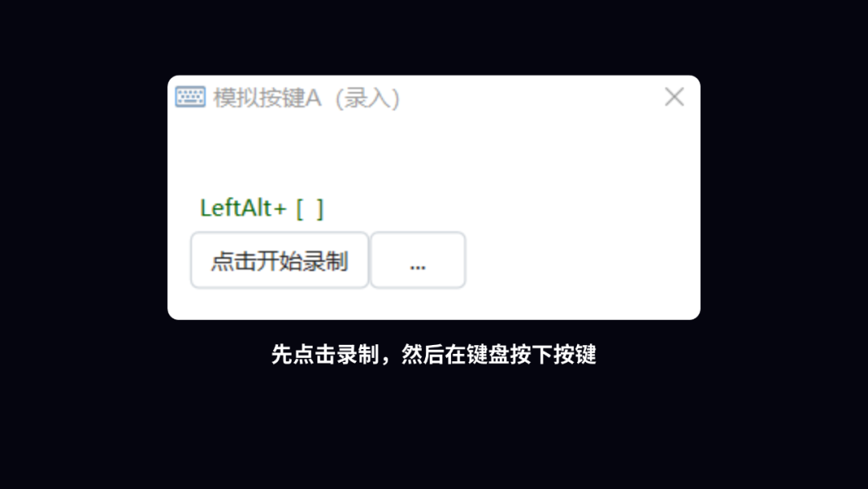Click the three-dot button beside record

click(418, 261)
